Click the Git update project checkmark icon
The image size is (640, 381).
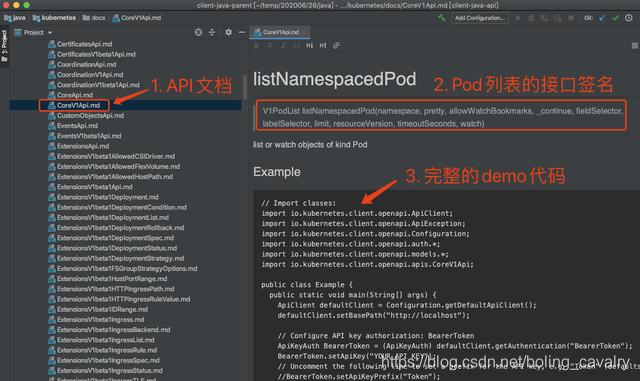(602, 18)
